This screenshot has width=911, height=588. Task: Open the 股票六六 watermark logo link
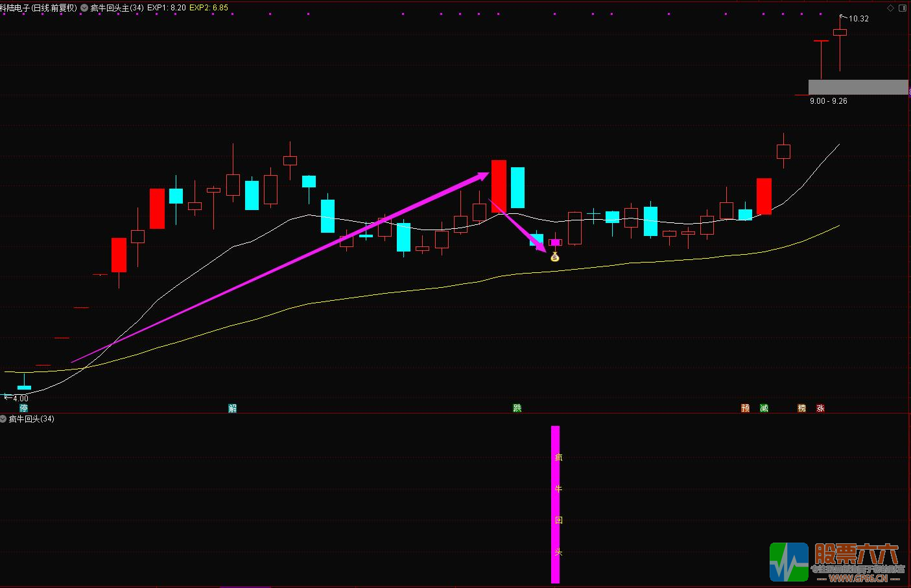(836, 561)
